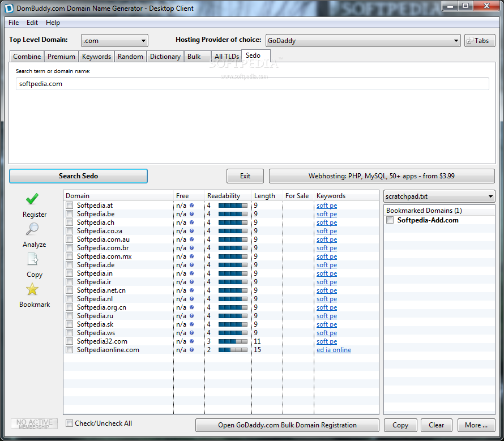This screenshot has width=504, height=441.
Task: Click the Readability column header
Action: tap(228, 196)
